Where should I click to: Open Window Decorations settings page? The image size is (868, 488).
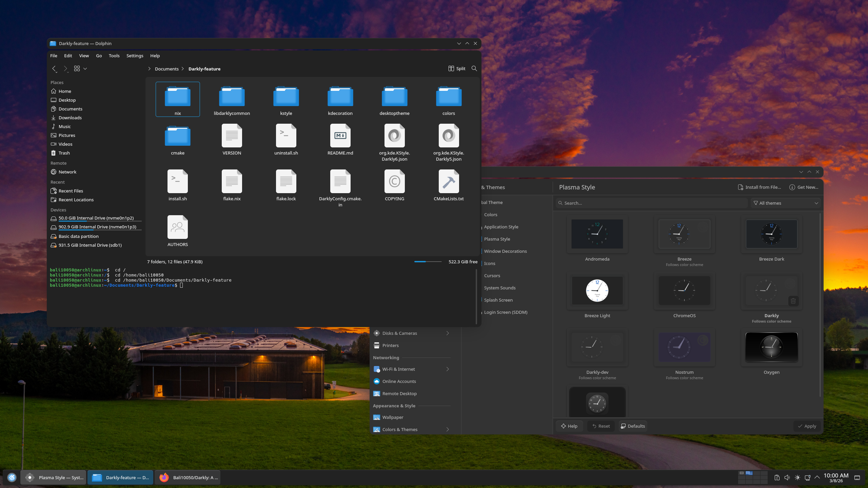tap(505, 251)
